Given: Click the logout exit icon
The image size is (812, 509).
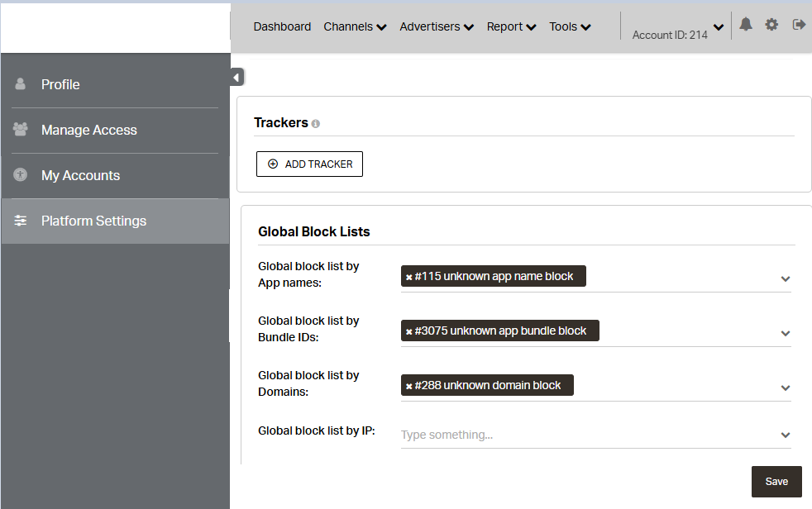Looking at the screenshot, I should pos(799,25).
